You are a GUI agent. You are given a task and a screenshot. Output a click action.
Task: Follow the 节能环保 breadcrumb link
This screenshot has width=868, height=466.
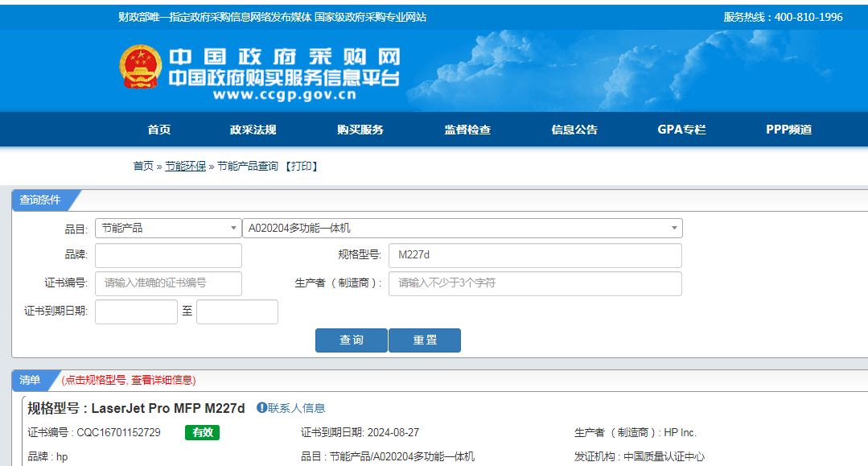(186, 166)
